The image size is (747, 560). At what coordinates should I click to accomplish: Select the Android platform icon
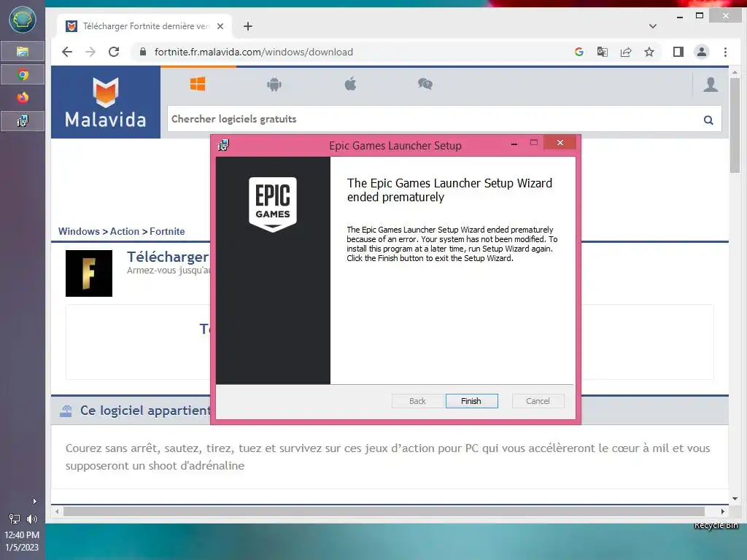274,85
